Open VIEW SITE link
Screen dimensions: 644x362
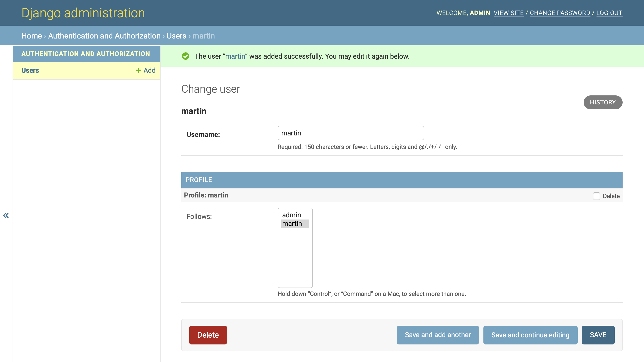pos(509,13)
